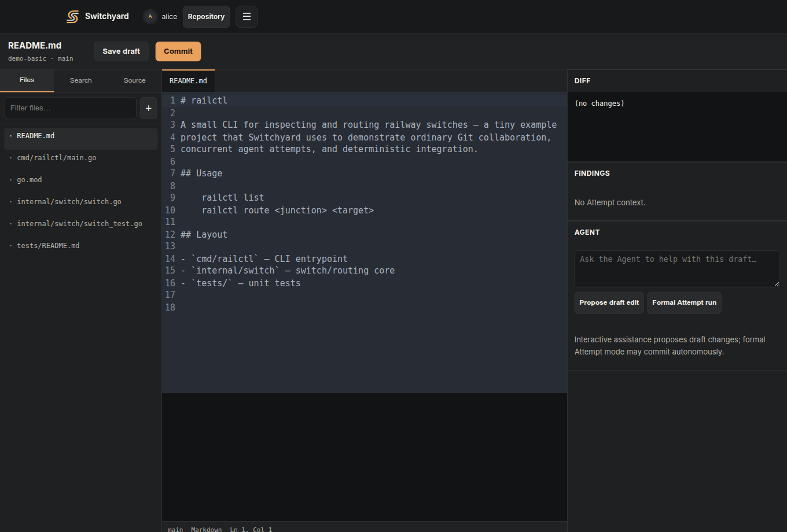
Task: Focus the Filter files input
Action: click(71, 108)
